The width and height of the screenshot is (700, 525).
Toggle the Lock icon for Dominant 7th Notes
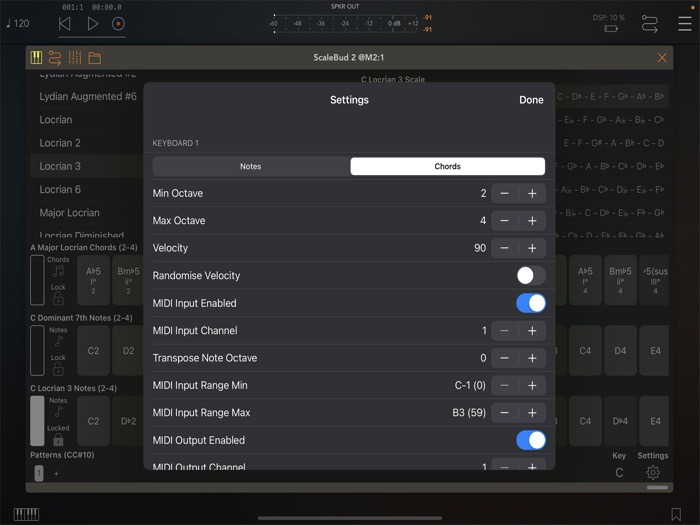click(x=58, y=369)
